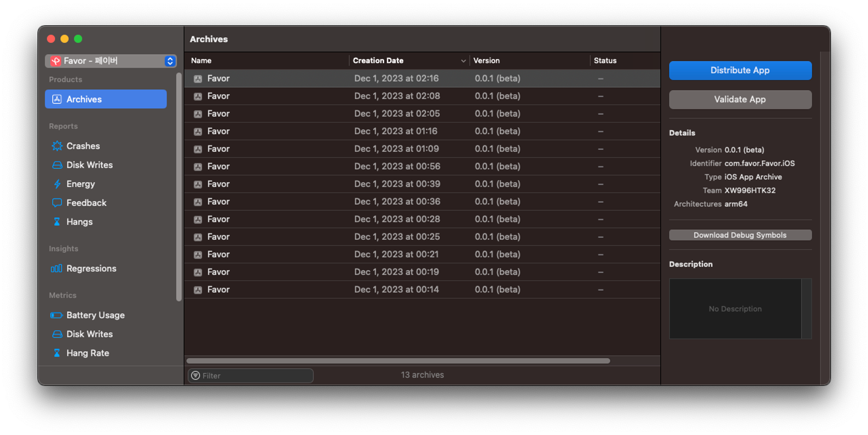
Task: Click archive icon for the 02:16 row
Action: tap(198, 79)
